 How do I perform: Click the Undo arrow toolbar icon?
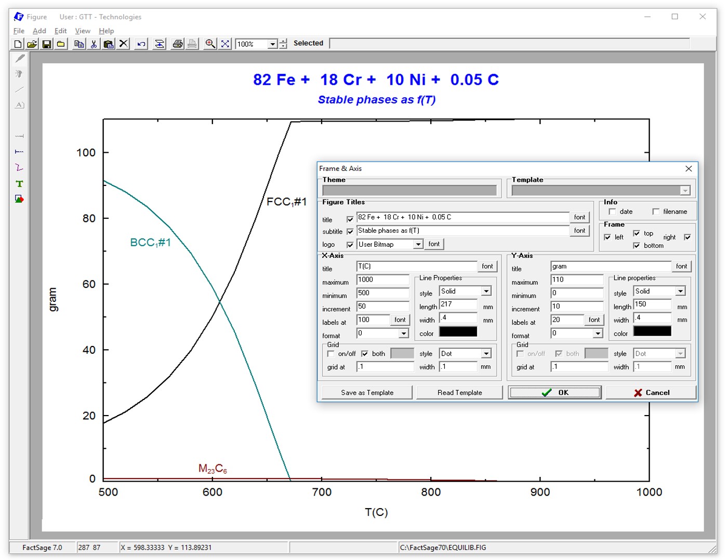point(141,44)
